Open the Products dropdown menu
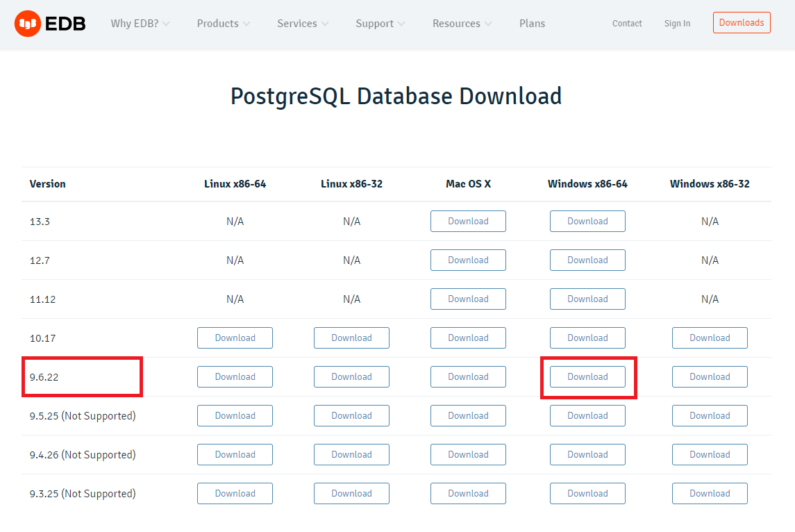Viewport: 795px width, 532px height. click(224, 24)
